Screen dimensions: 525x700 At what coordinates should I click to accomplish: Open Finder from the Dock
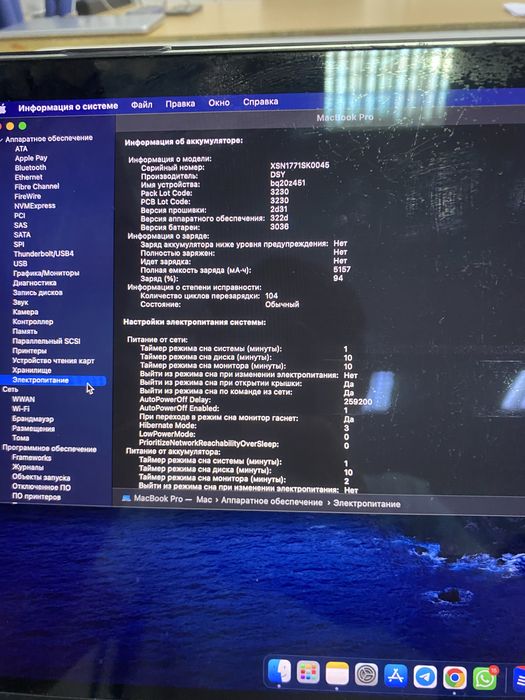coord(279,671)
